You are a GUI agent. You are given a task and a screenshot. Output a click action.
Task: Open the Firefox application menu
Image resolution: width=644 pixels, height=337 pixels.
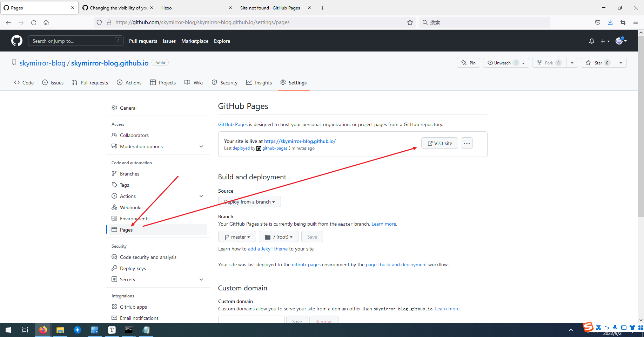(636, 22)
